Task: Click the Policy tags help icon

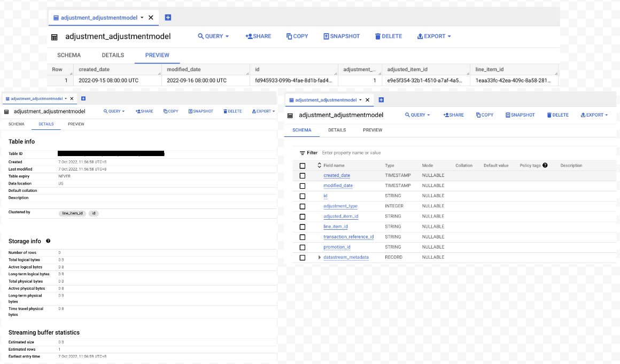Action: pos(545,166)
